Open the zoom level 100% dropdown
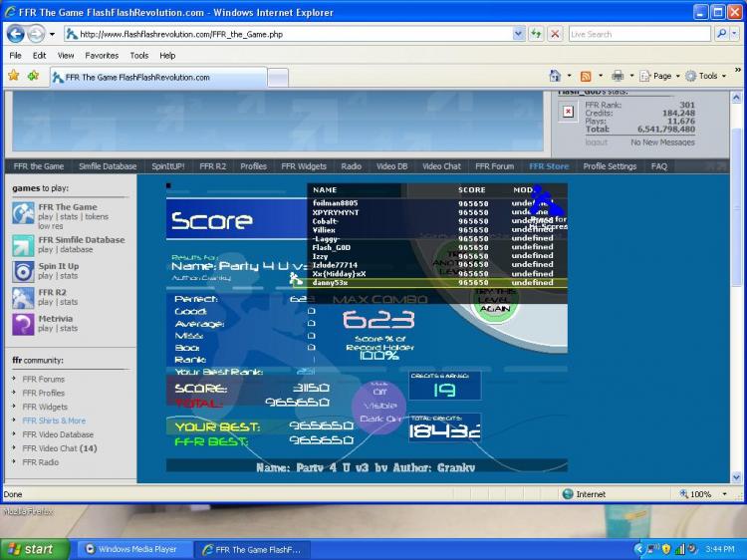Image resolution: width=747 pixels, height=560 pixels. 705,494
